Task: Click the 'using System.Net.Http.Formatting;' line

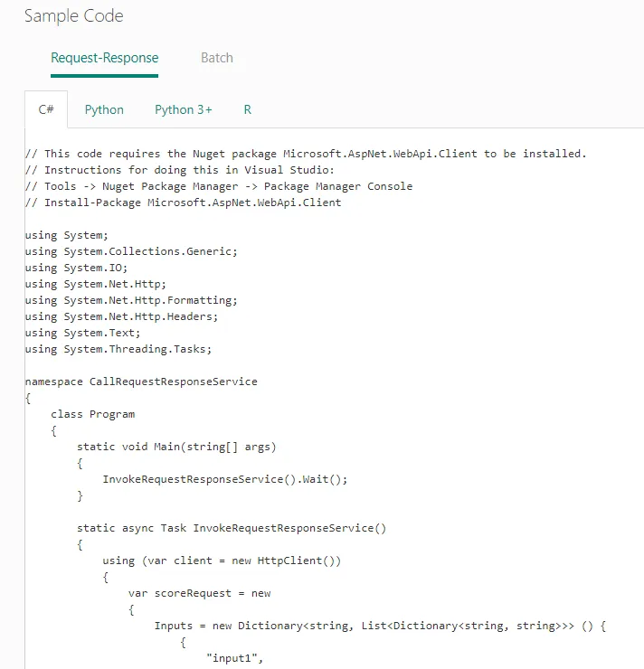Action: pyautogui.click(x=131, y=300)
